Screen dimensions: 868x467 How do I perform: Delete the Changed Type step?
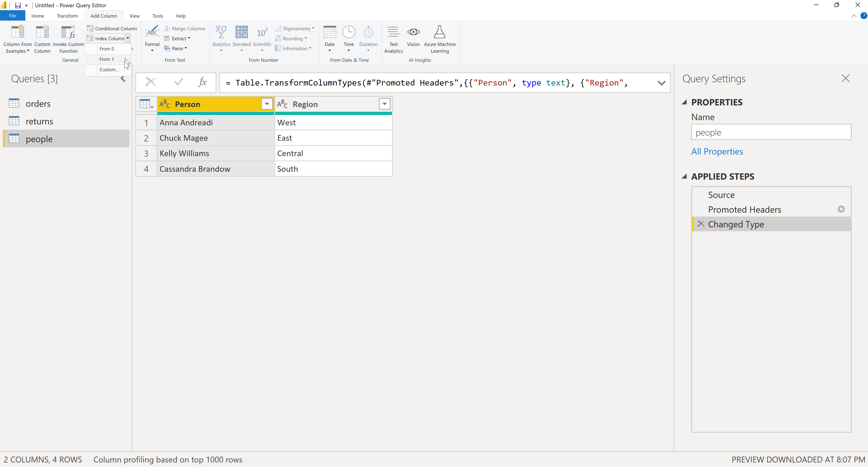click(701, 224)
